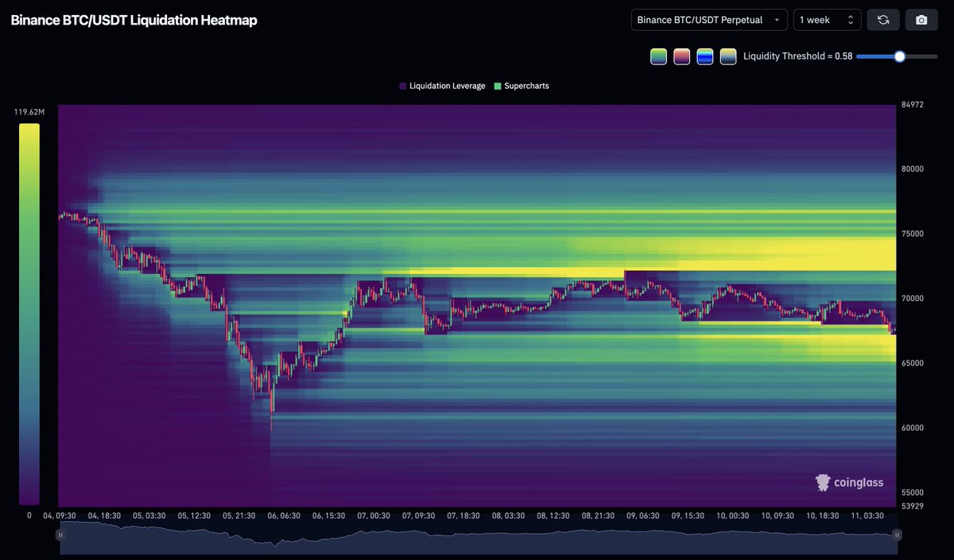Click the '07, 00:30' time axis label
Viewport: 954px width, 560px height.
coord(374,516)
